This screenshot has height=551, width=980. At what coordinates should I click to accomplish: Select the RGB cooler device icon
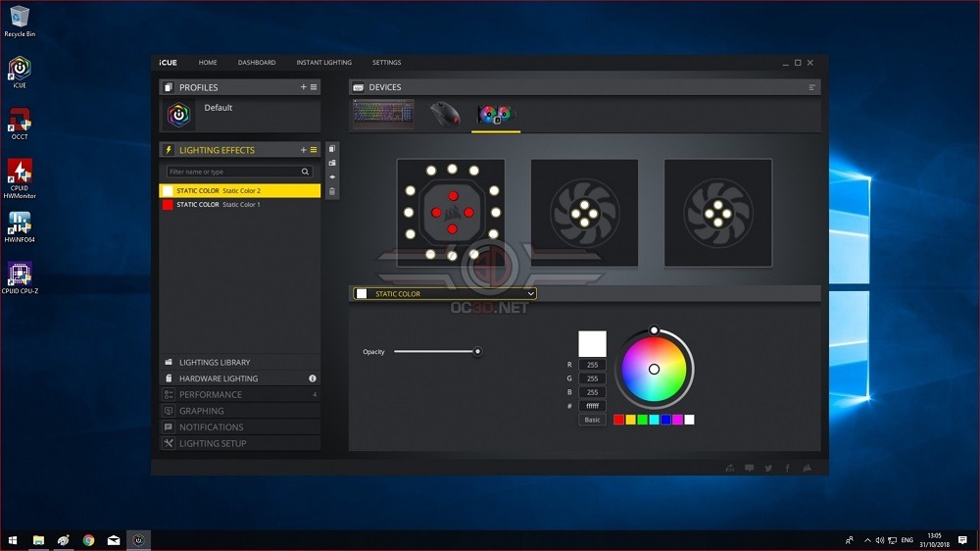point(495,115)
